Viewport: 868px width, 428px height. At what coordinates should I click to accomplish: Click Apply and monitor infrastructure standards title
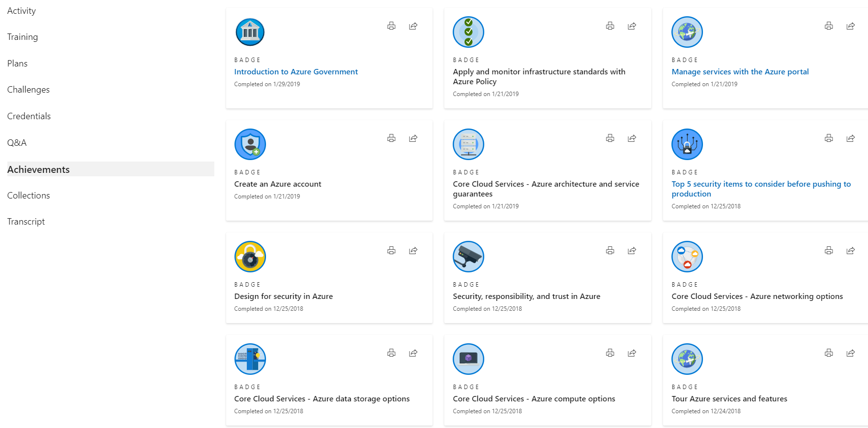coord(539,77)
